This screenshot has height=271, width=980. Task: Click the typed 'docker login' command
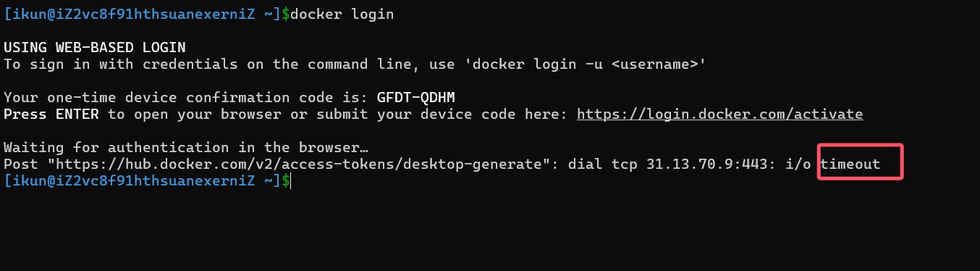tap(342, 14)
